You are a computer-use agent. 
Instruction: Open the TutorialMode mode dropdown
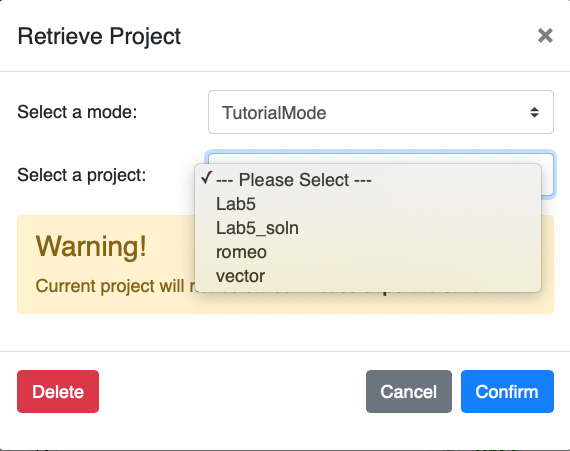coord(381,112)
